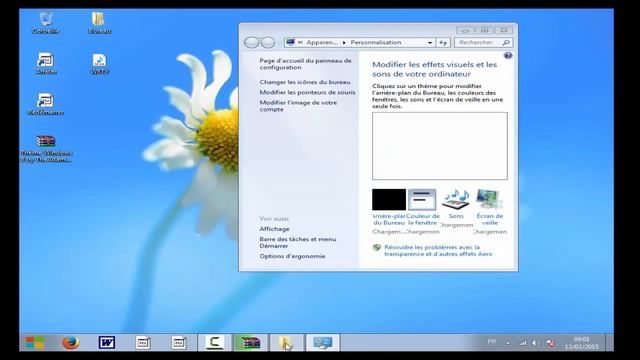Expand the address bar history dropdown arrow
Viewport: 640px width, 360px height.
click(x=430, y=42)
